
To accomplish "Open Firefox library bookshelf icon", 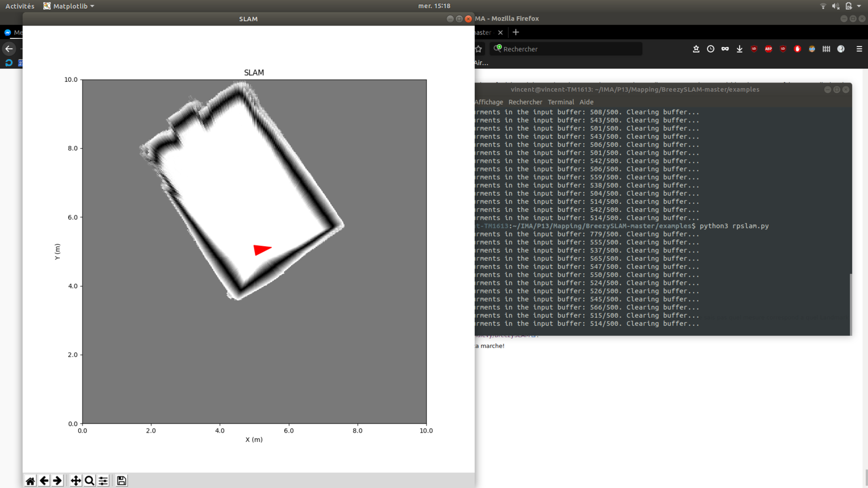I will 826,49.
